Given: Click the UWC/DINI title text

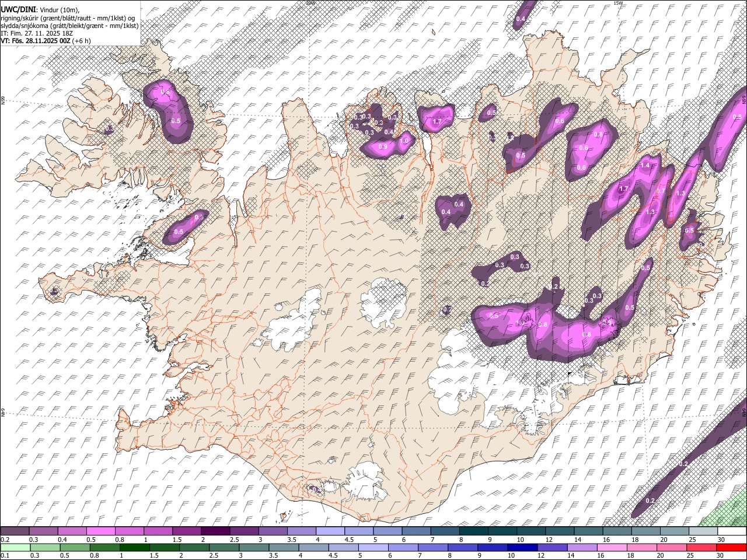Looking at the screenshot, I should click(x=18, y=10).
